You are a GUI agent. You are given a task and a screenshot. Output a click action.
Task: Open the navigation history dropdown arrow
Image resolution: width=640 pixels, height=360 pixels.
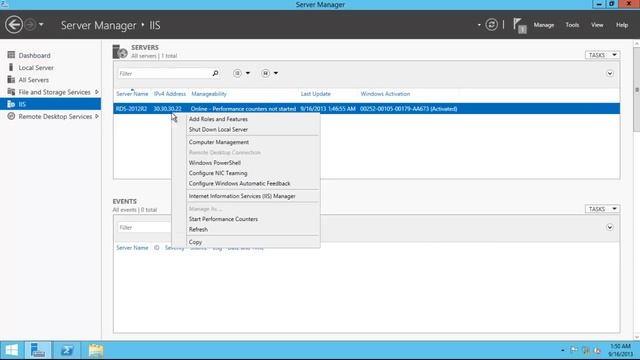tap(41, 25)
